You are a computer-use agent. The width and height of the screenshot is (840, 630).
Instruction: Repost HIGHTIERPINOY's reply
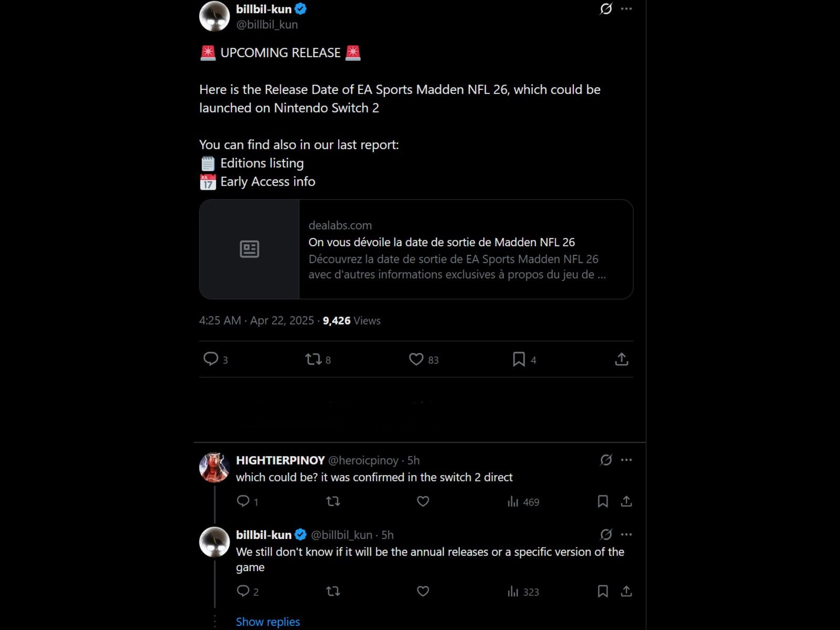[x=333, y=501]
